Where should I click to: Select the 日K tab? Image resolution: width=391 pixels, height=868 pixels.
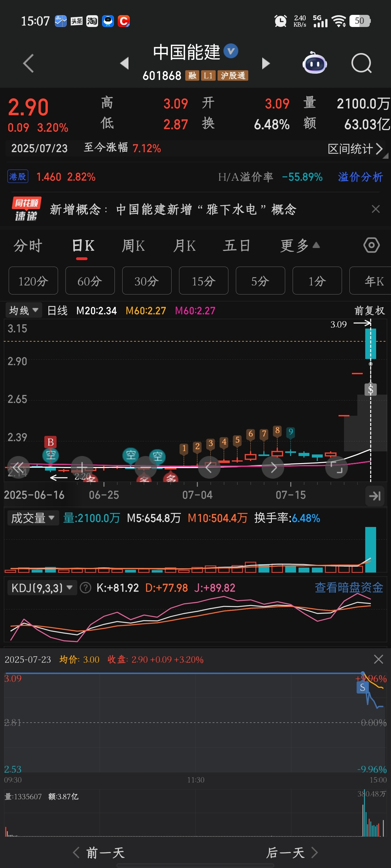click(x=83, y=245)
